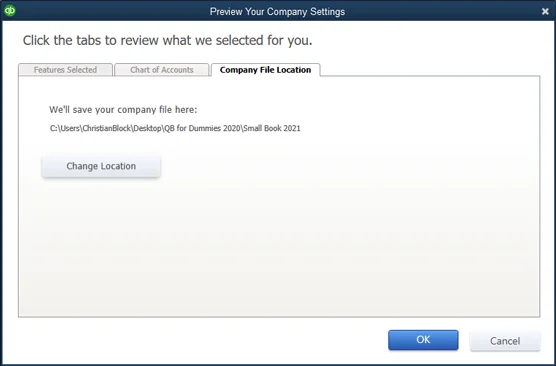The height and width of the screenshot is (366, 556).
Task: Close the Preview Your Company Settings dialog
Action: 545,11
